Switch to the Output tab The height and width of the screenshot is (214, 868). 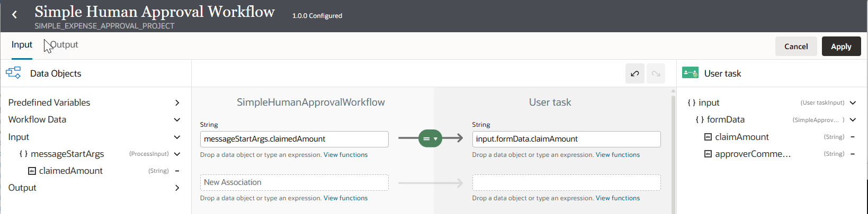point(64,45)
